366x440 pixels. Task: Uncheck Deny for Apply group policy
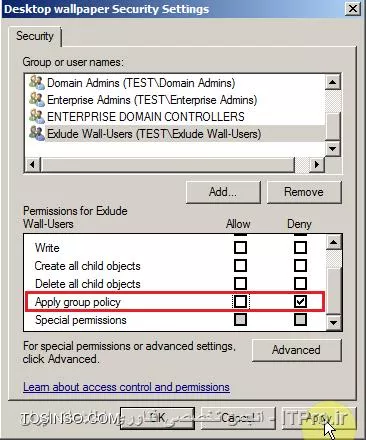click(300, 302)
